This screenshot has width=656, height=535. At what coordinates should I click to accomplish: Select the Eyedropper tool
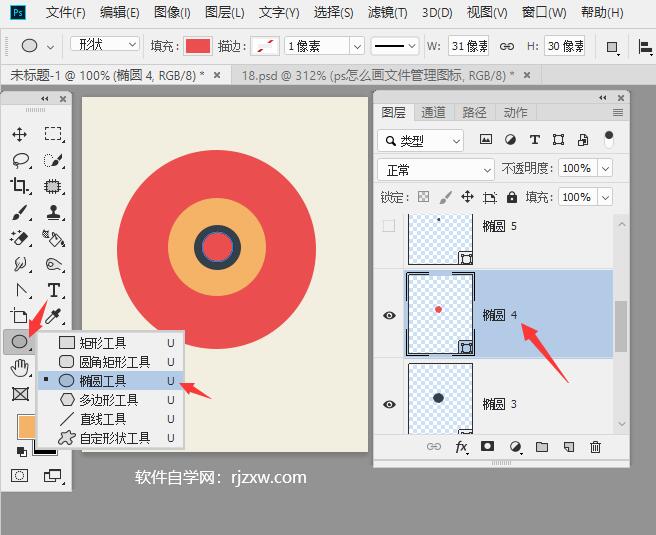coord(53,316)
